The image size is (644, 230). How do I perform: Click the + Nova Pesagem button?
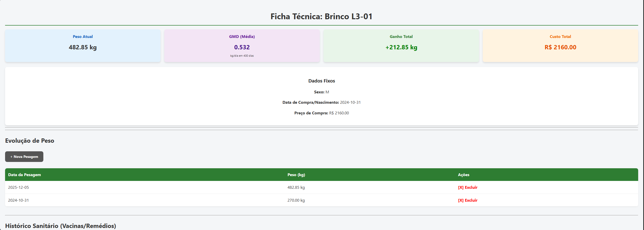[x=24, y=157]
